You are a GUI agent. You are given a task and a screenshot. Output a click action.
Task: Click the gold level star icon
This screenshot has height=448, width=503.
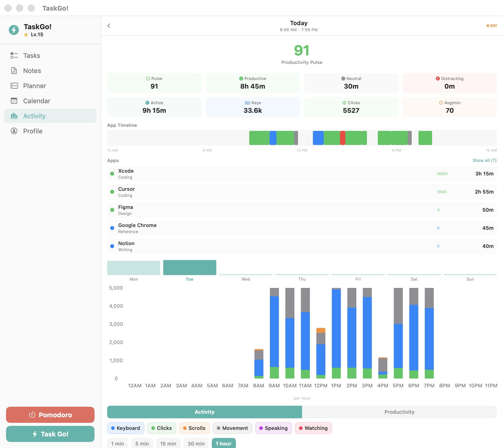[26, 35]
